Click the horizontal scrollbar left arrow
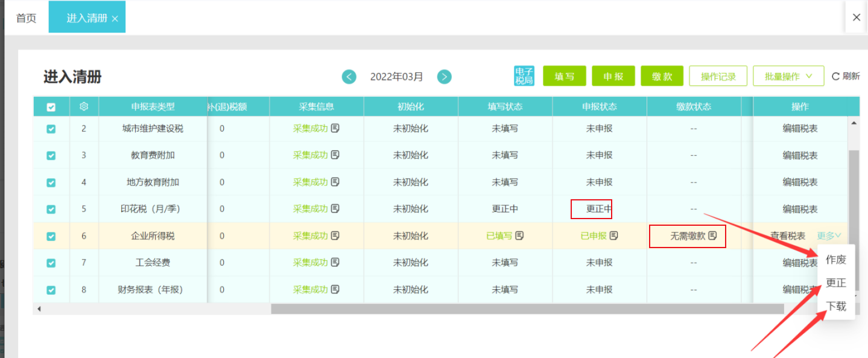The image size is (868, 358). [x=39, y=308]
